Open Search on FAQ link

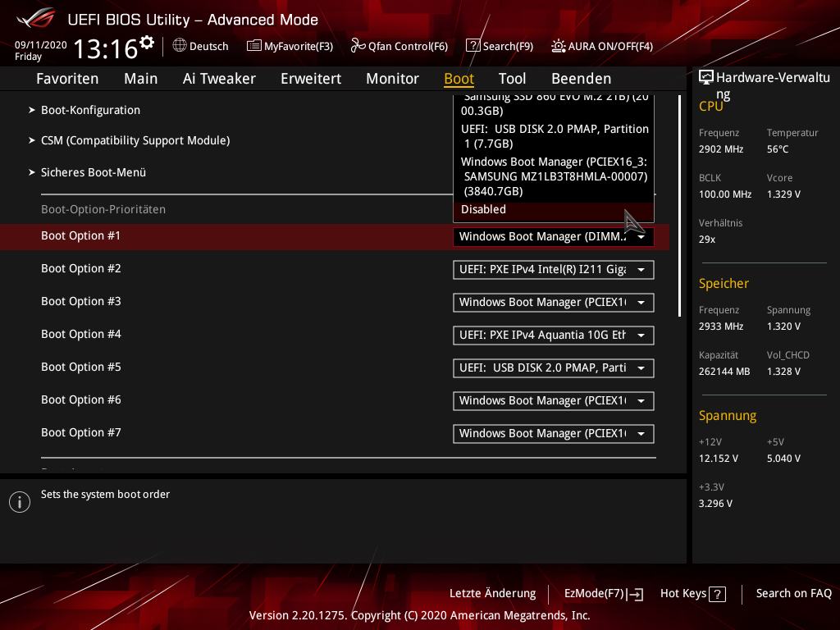793,594
